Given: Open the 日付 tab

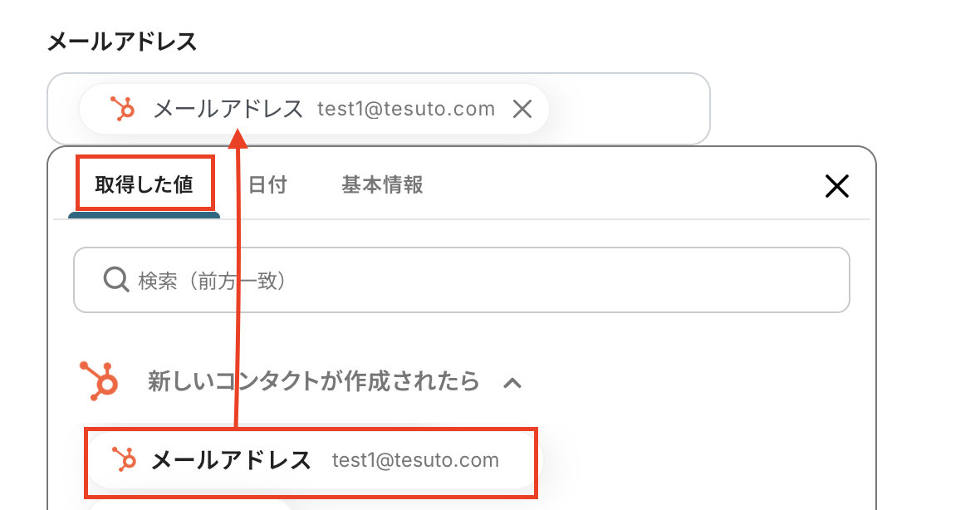Looking at the screenshot, I should pos(267,184).
